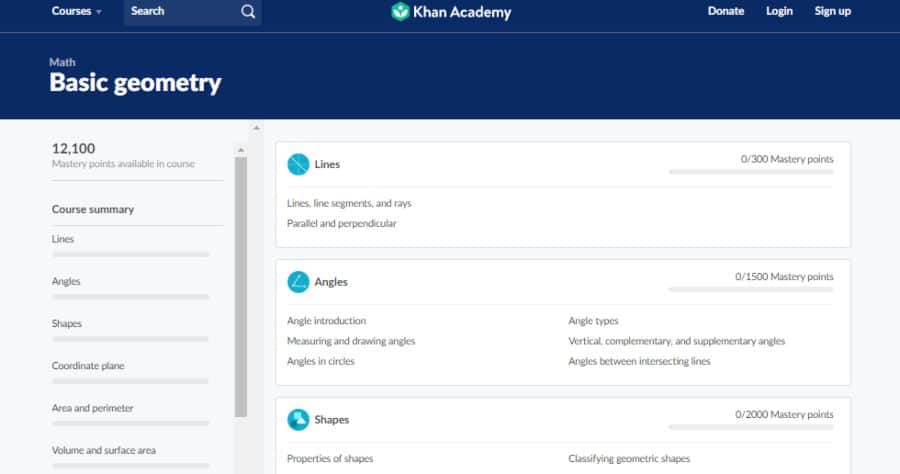Open Angles between intersecting lines
Viewport: 900px width, 474px height.
639,361
